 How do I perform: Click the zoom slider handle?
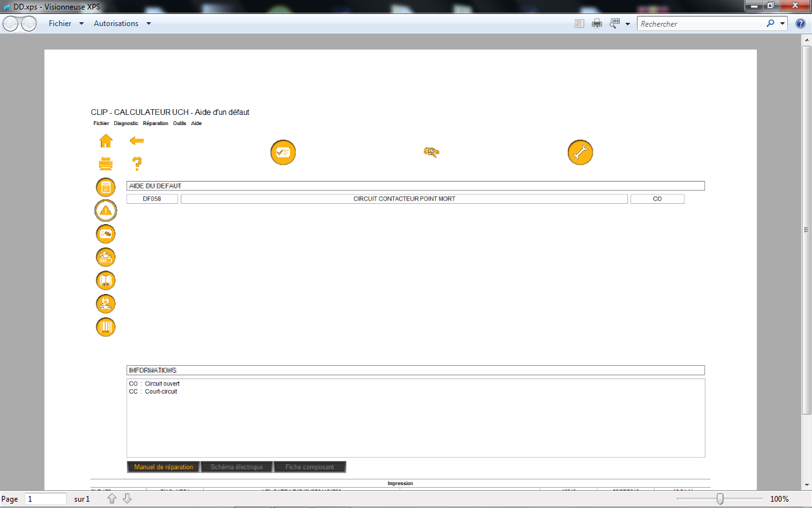(719, 499)
